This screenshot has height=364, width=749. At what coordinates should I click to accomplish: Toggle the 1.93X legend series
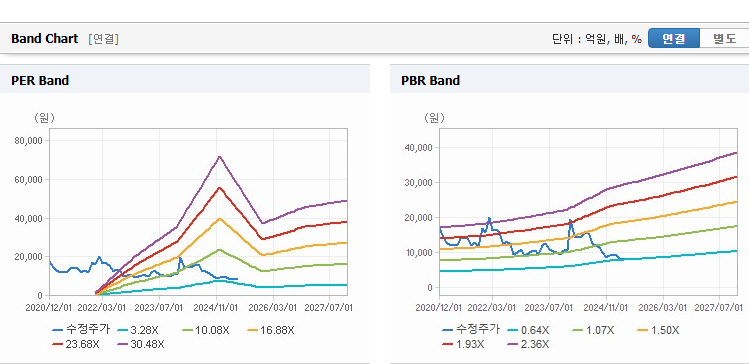point(463,344)
